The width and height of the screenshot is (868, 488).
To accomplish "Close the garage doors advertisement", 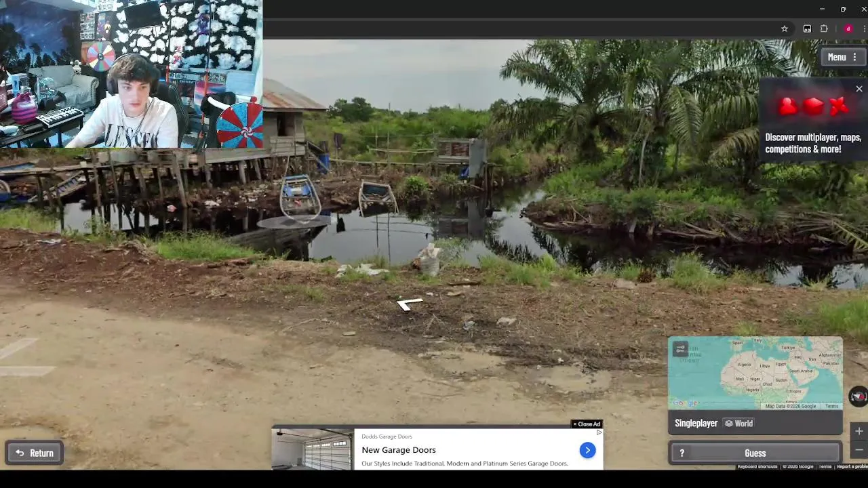I will tap(587, 424).
